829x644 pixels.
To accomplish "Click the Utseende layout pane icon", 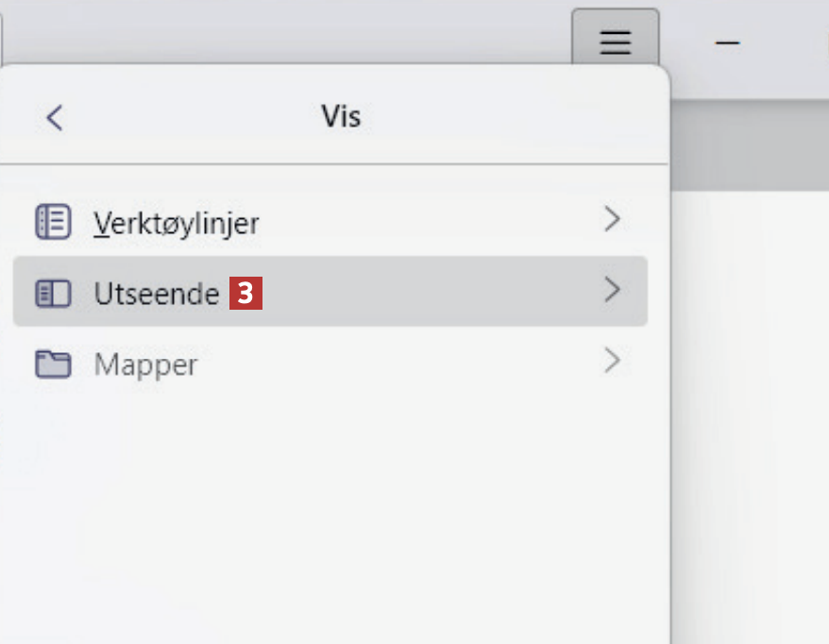I will [x=53, y=294].
